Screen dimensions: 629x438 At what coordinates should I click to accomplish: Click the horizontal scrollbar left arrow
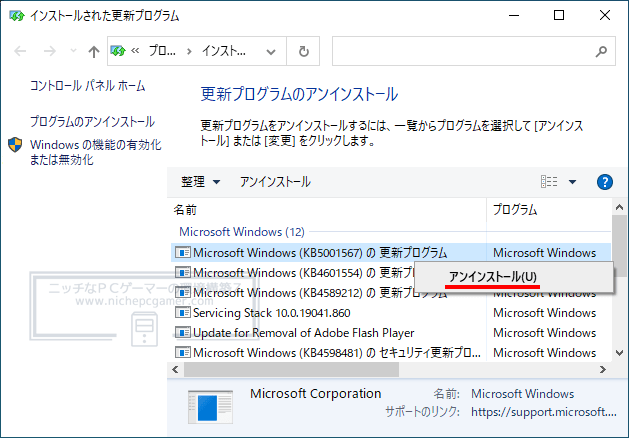coord(175,369)
